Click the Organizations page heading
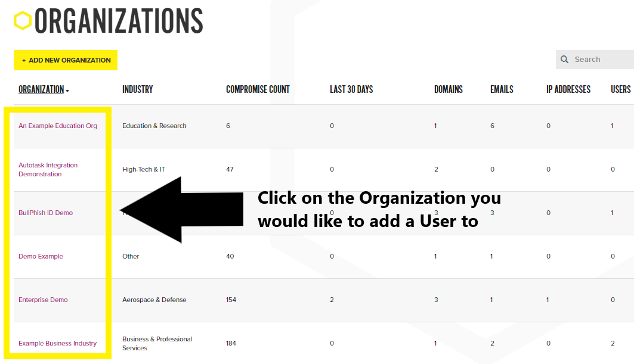The width and height of the screenshot is (634, 364). click(x=119, y=21)
